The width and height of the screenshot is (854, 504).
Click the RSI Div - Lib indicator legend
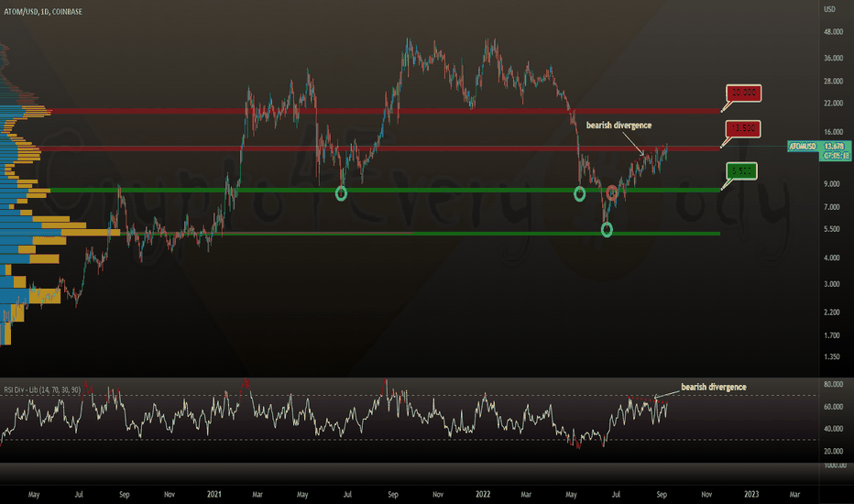pyautogui.click(x=42, y=390)
